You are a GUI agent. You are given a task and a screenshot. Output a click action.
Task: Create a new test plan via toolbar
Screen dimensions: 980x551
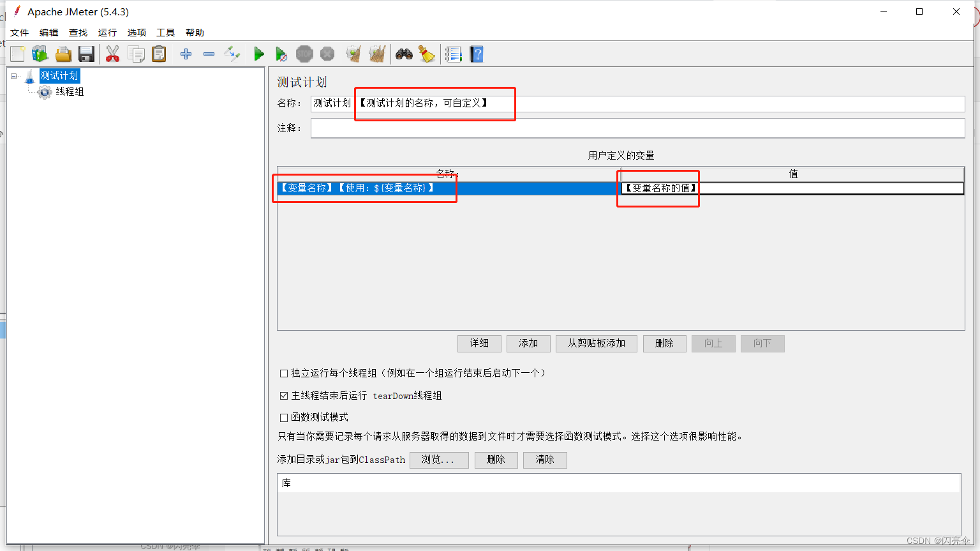(x=18, y=54)
